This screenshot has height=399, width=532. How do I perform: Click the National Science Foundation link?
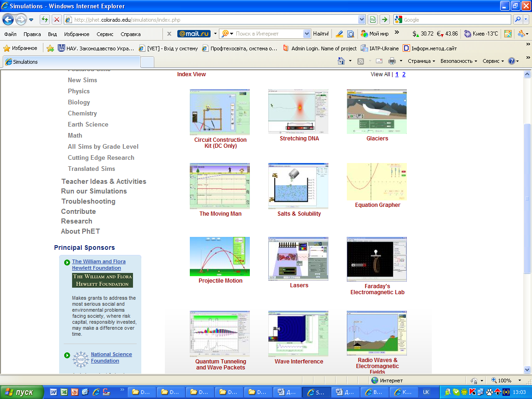(111, 357)
